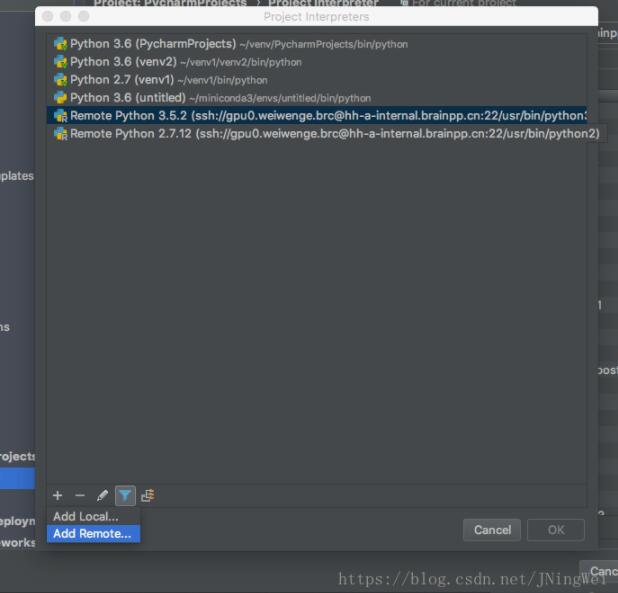
Task: Click the Cancel button in Project Interpreters
Action: click(x=492, y=530)
